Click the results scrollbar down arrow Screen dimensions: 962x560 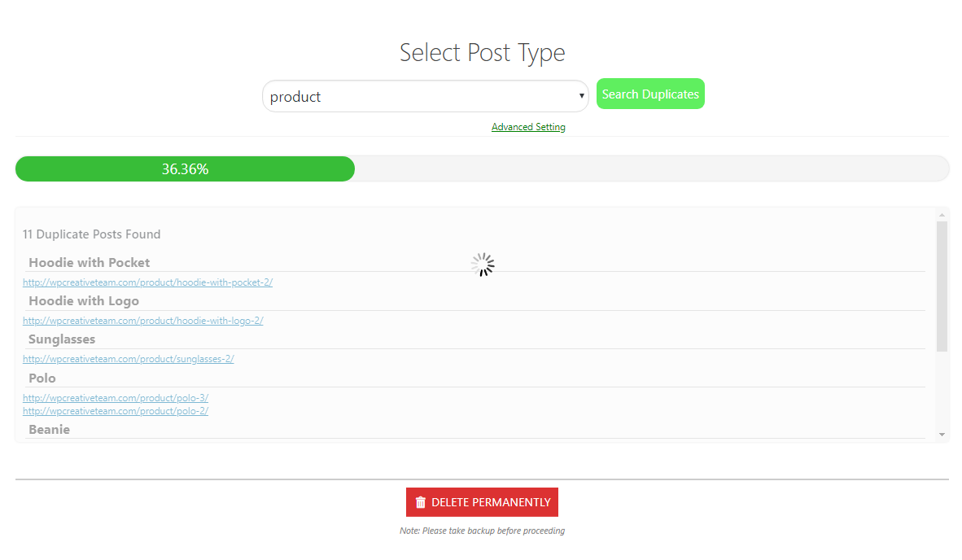coord(942,435)
